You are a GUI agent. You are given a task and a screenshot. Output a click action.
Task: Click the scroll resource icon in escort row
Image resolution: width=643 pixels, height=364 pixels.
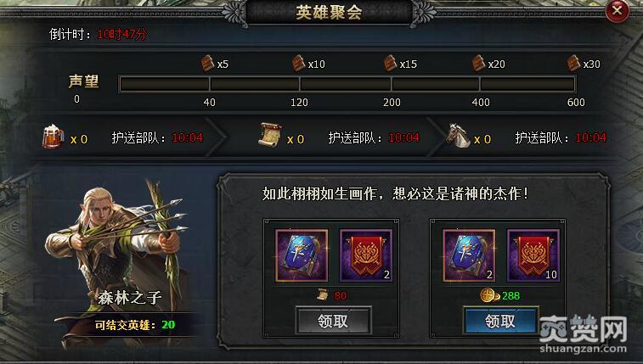(270, 135)
